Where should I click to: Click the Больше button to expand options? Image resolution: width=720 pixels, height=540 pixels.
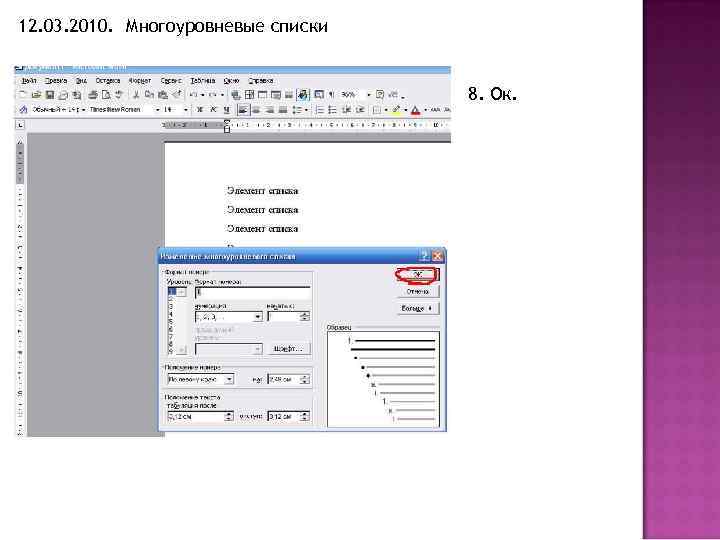click(417, 309)
